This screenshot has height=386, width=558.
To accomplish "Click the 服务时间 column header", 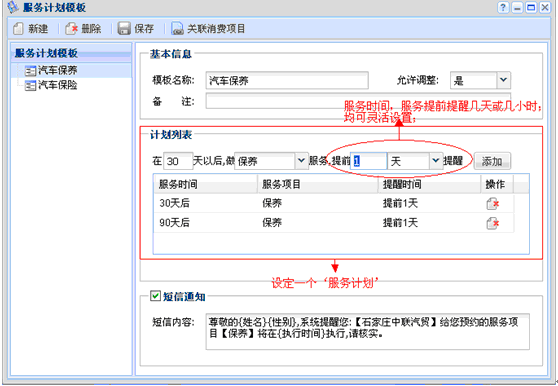I will coord(206,184).
